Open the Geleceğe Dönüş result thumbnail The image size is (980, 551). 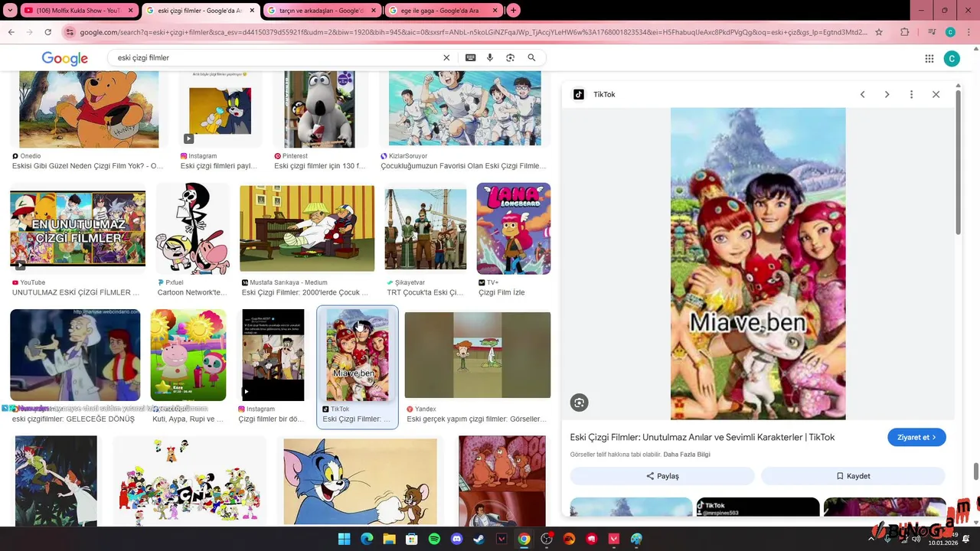(x=75, y=355)
